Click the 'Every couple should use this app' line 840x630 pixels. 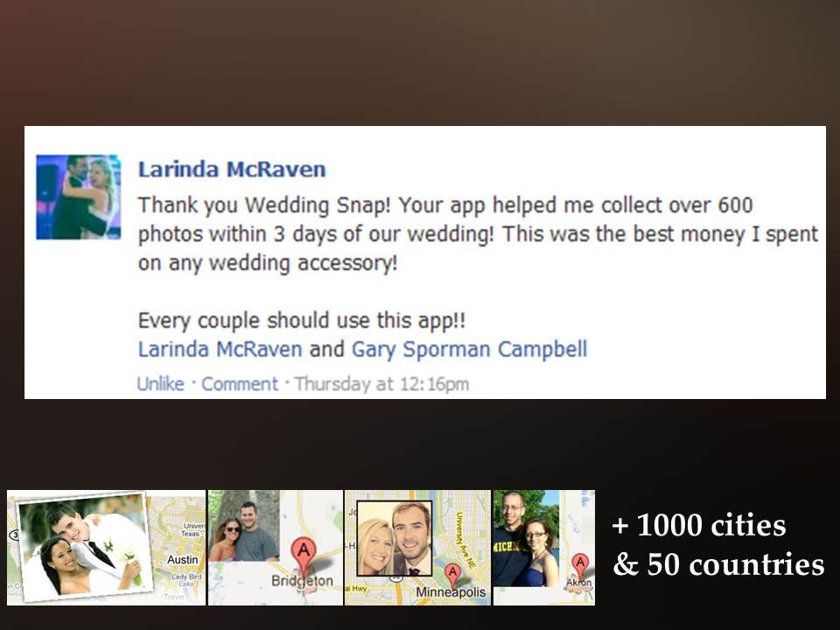(302, 320)
